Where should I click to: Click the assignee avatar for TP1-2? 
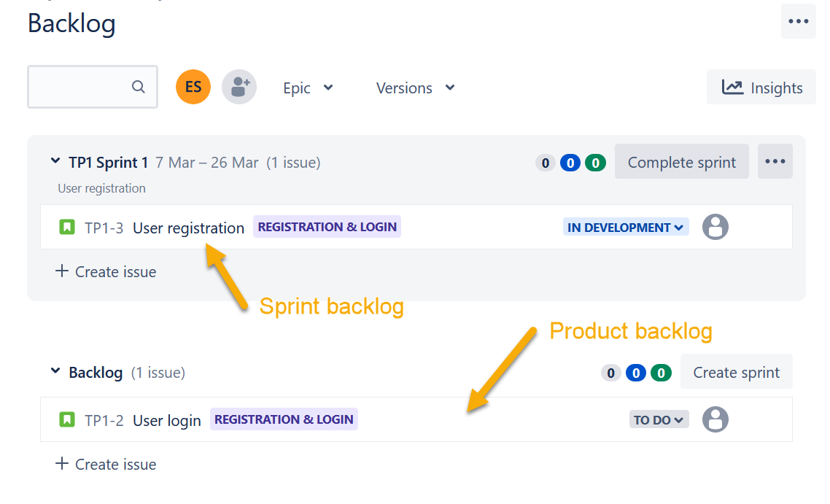click(715, 420)
